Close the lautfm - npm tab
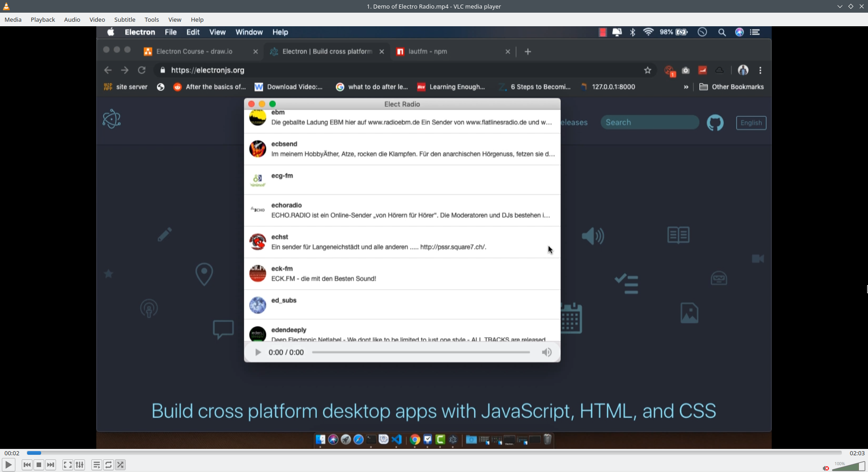The image size is (868, 472). pos(508,52)
